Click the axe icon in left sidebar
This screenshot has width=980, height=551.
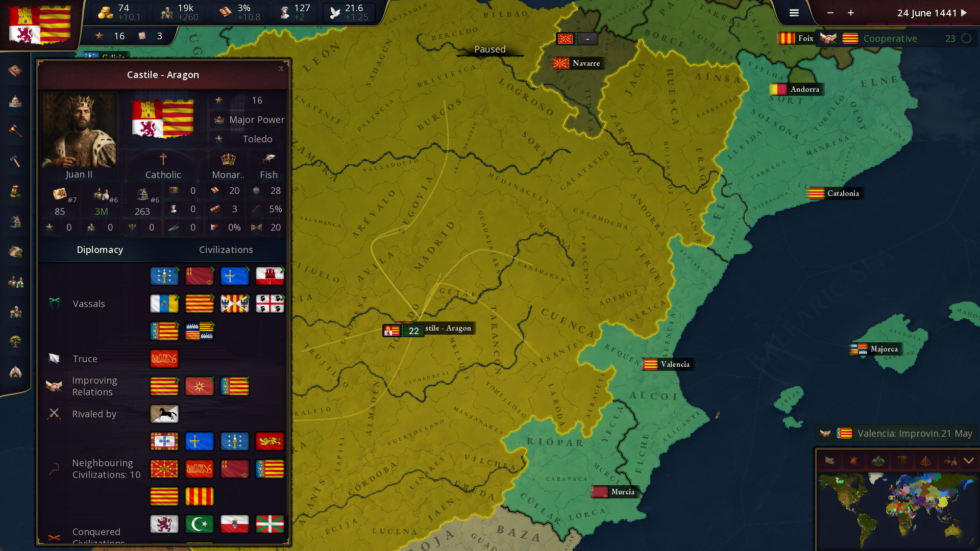(15, 161)
